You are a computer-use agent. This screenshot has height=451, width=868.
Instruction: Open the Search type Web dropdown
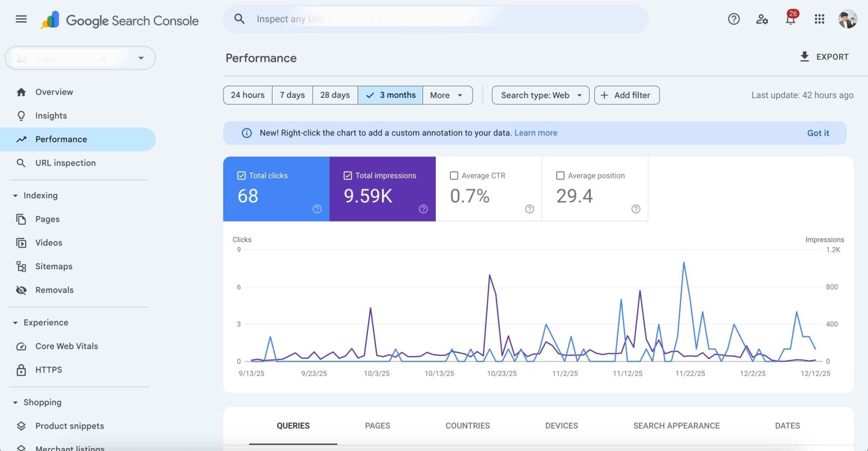point(539,95)
